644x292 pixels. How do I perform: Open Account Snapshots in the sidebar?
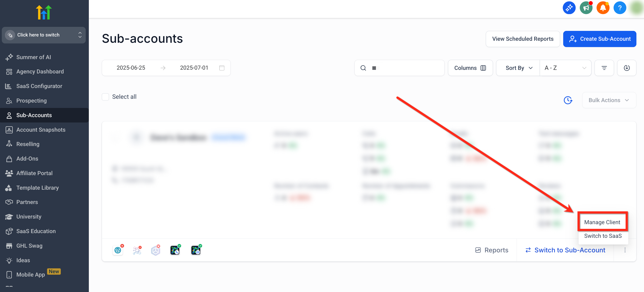(41, 130)
